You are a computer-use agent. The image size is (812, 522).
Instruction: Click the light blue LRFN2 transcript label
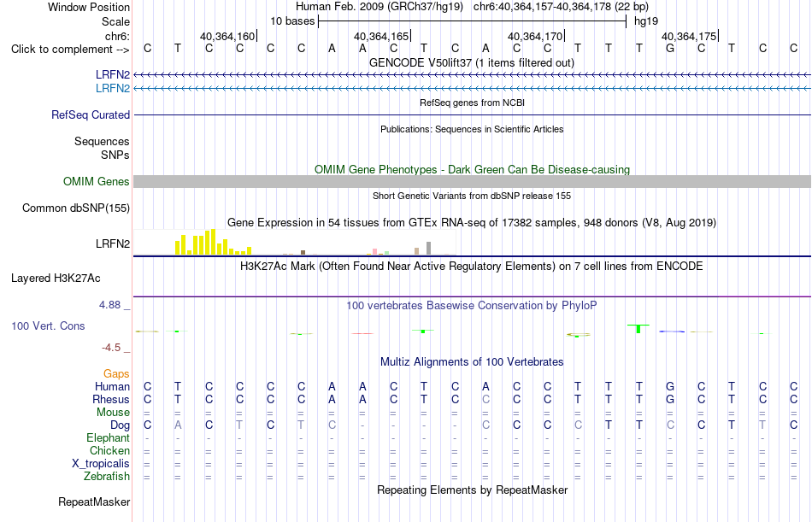pyautogui.click(x=112, y=88)
